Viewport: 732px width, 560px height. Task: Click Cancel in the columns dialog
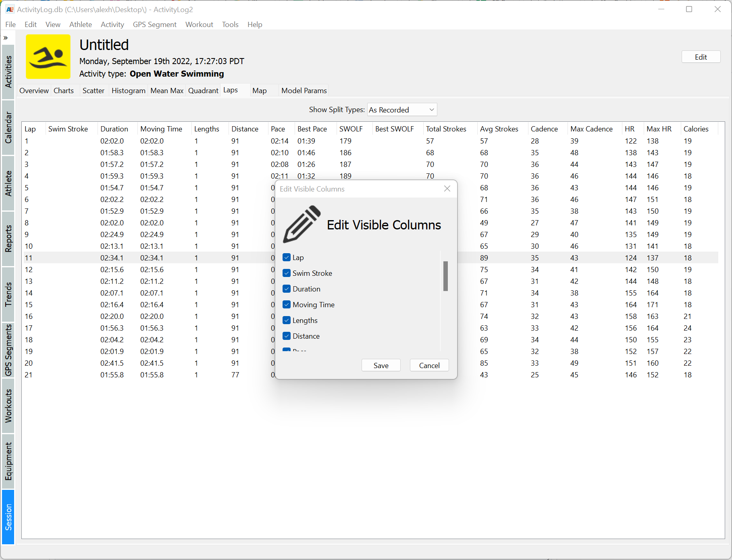pyautogui.click(x=429, y=365)
